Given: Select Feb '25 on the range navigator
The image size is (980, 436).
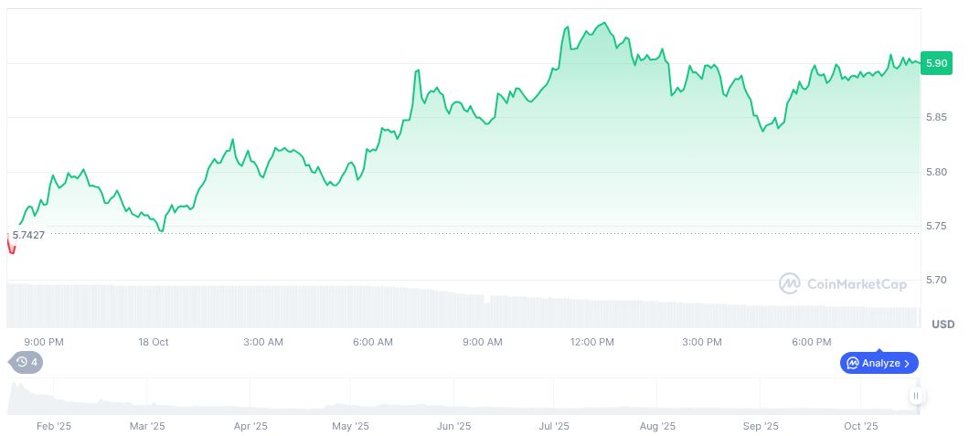Looking at the screenshot, I should coord(52,426).
